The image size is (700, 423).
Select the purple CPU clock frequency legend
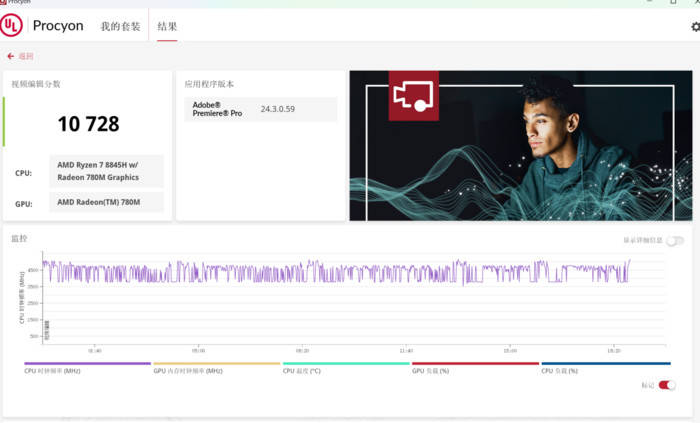pyautogui.click(x=88, y=368)
